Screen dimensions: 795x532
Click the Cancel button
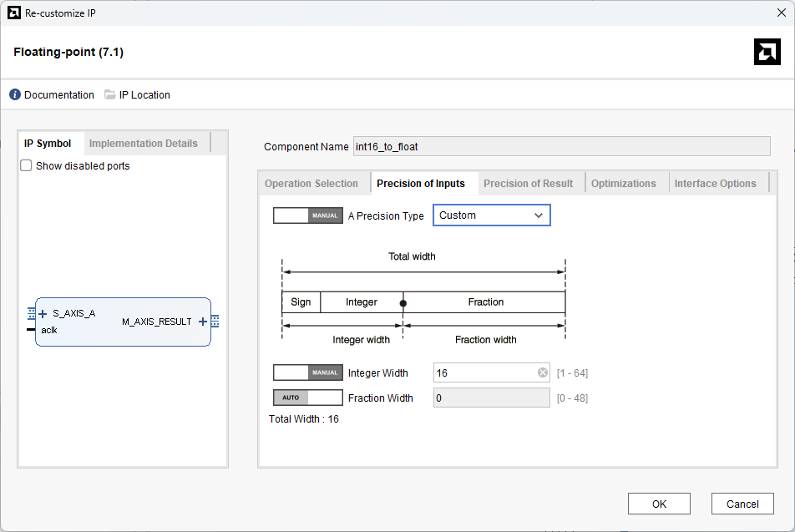742,504
